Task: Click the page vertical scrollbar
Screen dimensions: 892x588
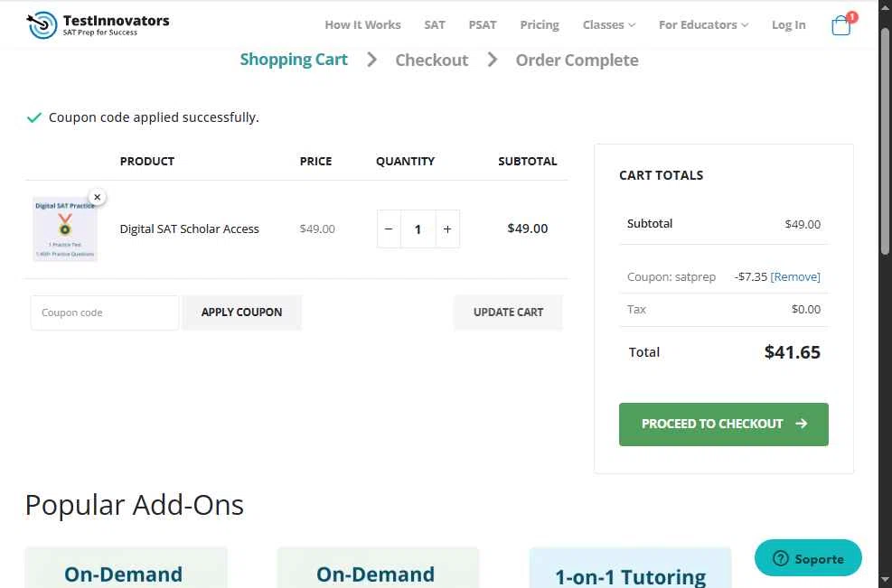Action: pos(885,142)
